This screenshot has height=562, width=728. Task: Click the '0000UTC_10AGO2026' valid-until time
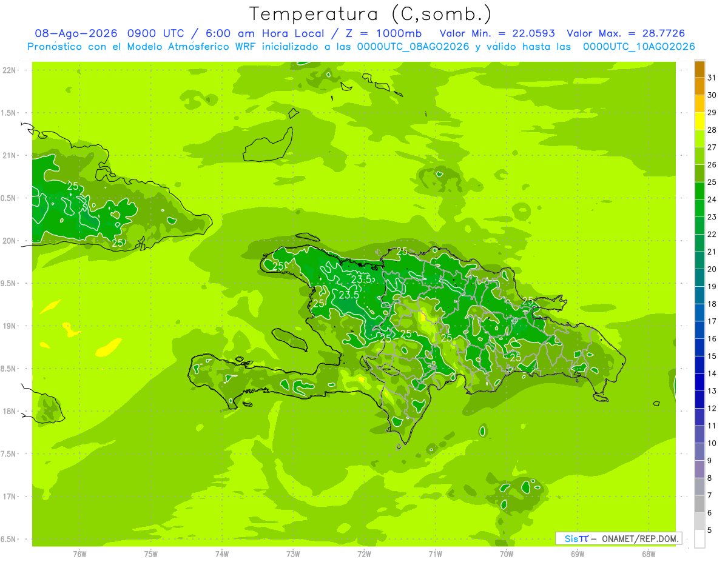pyautogui.click(x=639, y=47)
